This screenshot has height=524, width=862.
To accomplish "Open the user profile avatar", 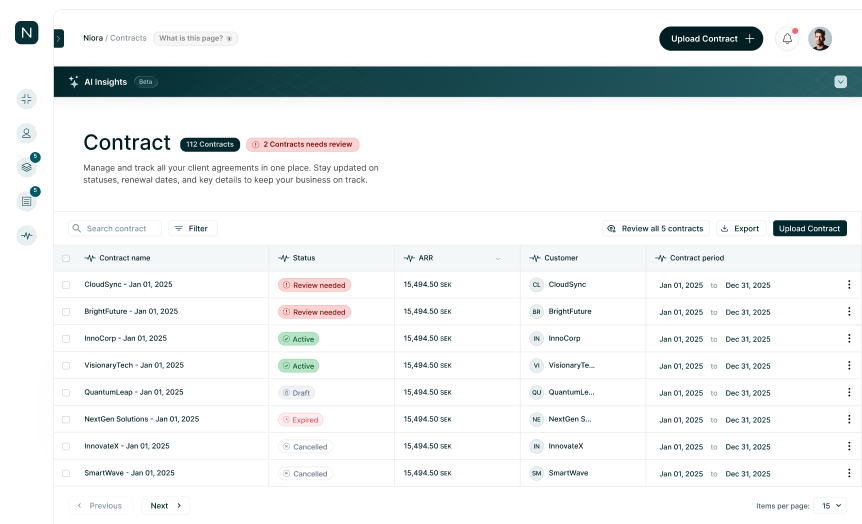I will (820, 39).
